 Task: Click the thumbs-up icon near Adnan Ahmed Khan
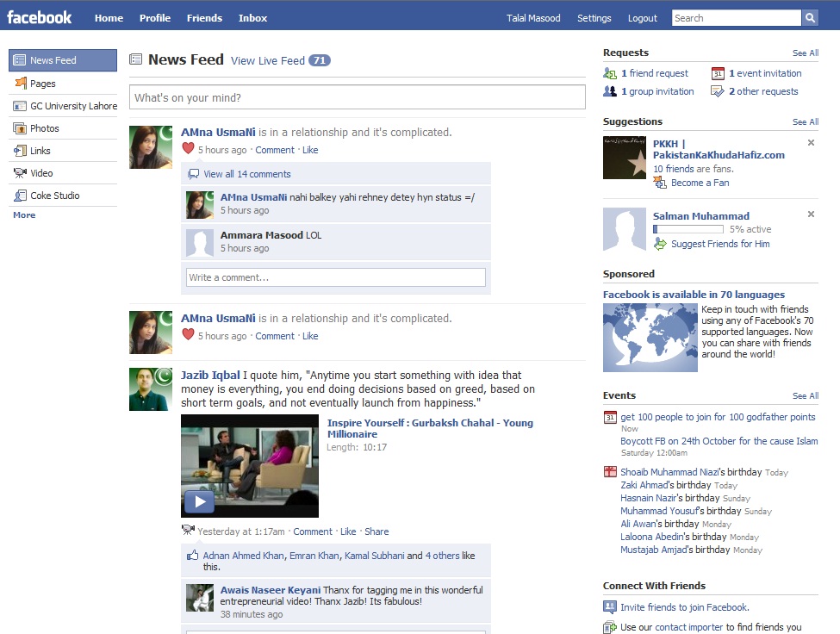(x=193, y=556)
